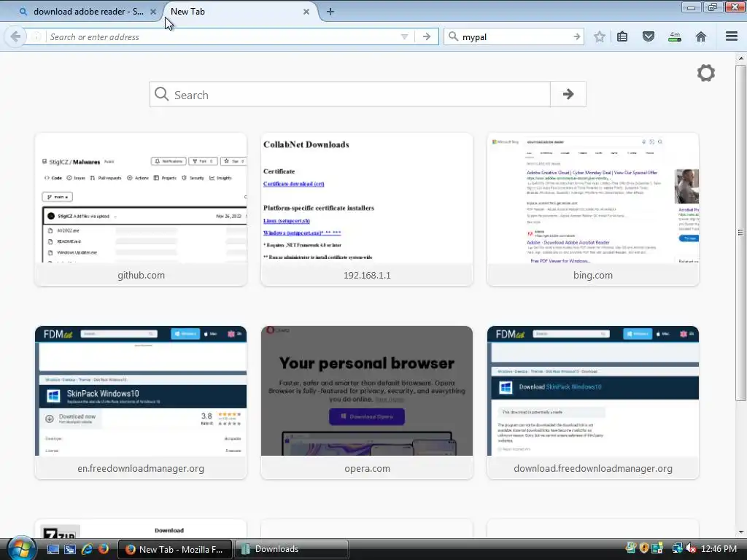This screenshot has width=747, height=560.
Task: Click Show Desktop quick launch icon
Action: (x=53, y=549)
